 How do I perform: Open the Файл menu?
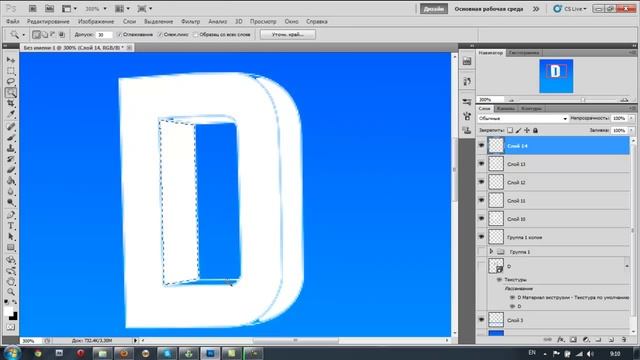13,22
